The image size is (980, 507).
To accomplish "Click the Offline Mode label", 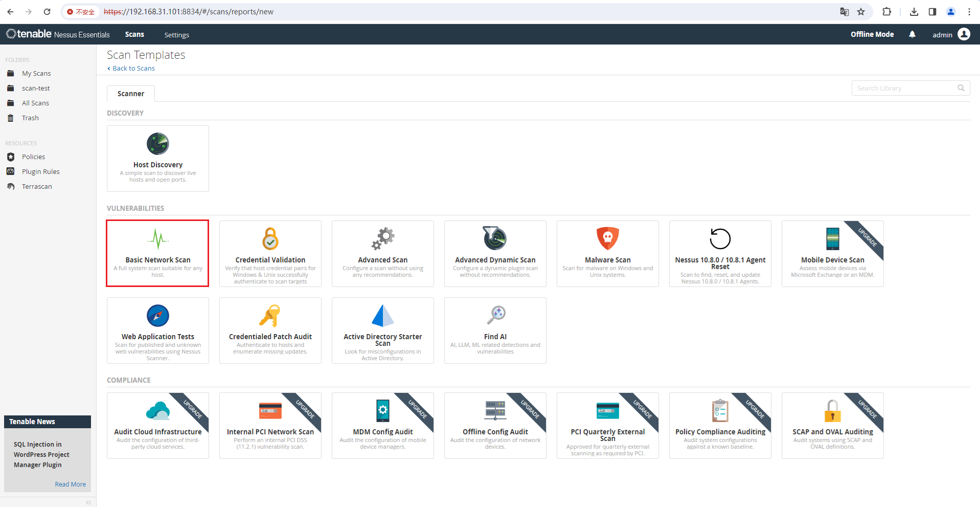I will tap(872, 34).
